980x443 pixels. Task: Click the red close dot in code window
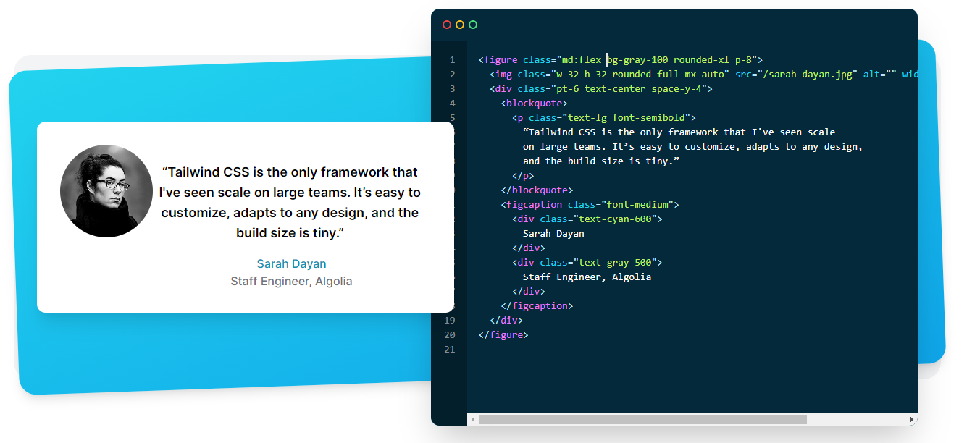click(x=447, y=25)
